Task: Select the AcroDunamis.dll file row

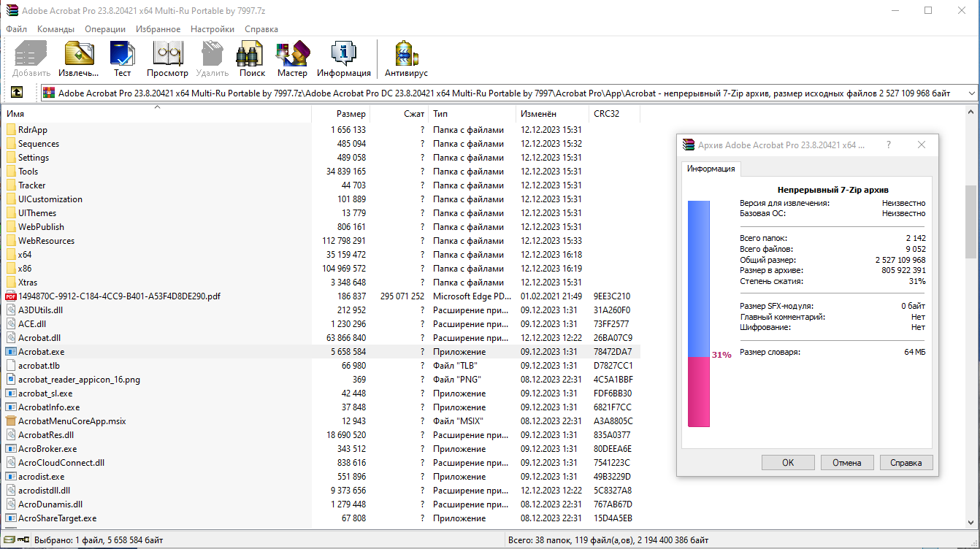Action: coord(321,504)
